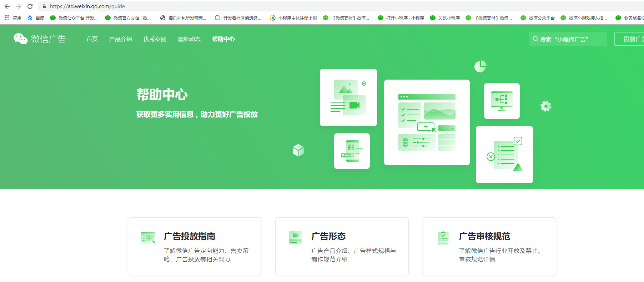Open the 产品介绍 nav item
The width and height of the screenshot is (644, 282).
121,39
